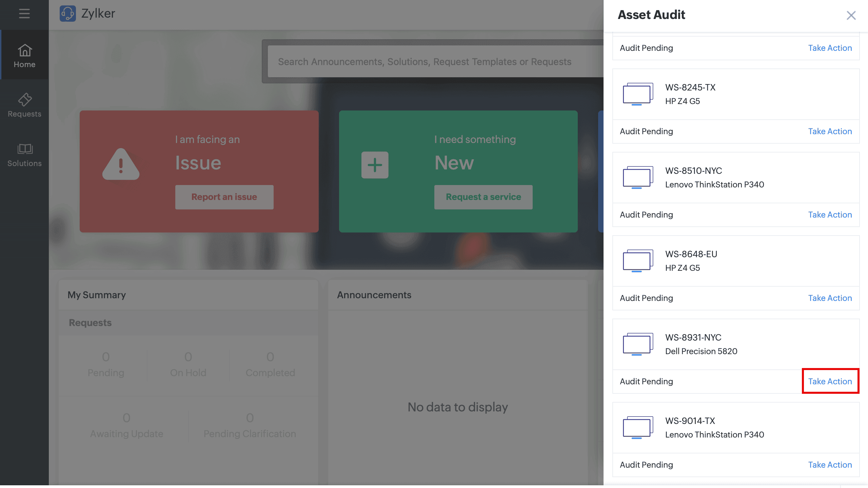868x488 pixels.
Task: Open the hamburger menu icon
Action: coord(24,14)
